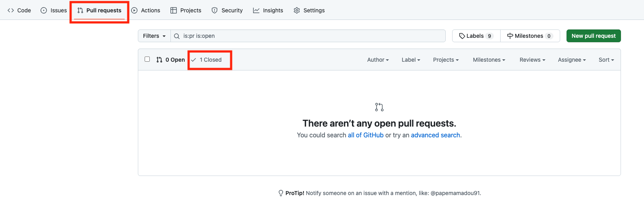The image size is (644, 207).
Task: Expand the Assignee filter dropdown
Action: coord(572,60)
